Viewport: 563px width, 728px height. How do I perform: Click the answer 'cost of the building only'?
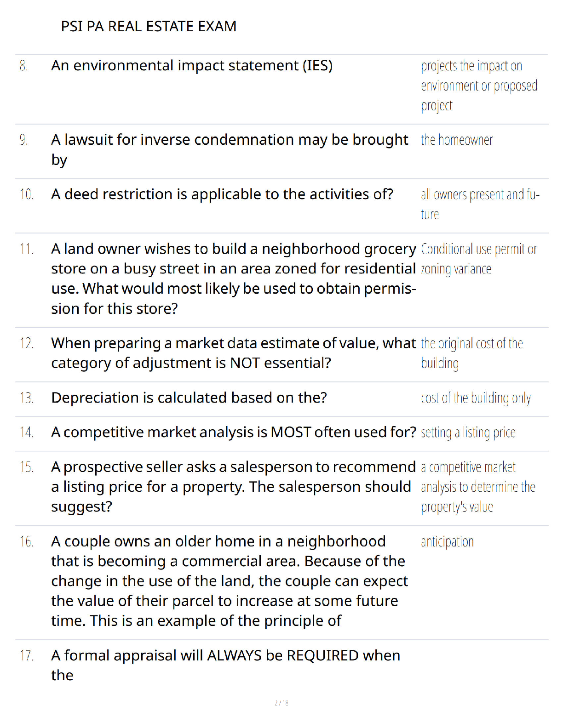click(x=476, y=398)
